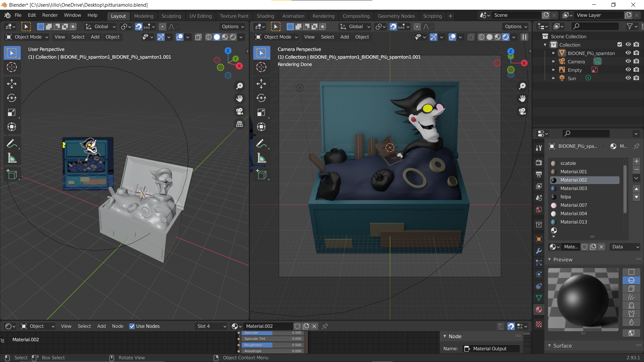Uncheck the Use Nodes checkbox
The image size is (644, 362).
pos(132,326)
